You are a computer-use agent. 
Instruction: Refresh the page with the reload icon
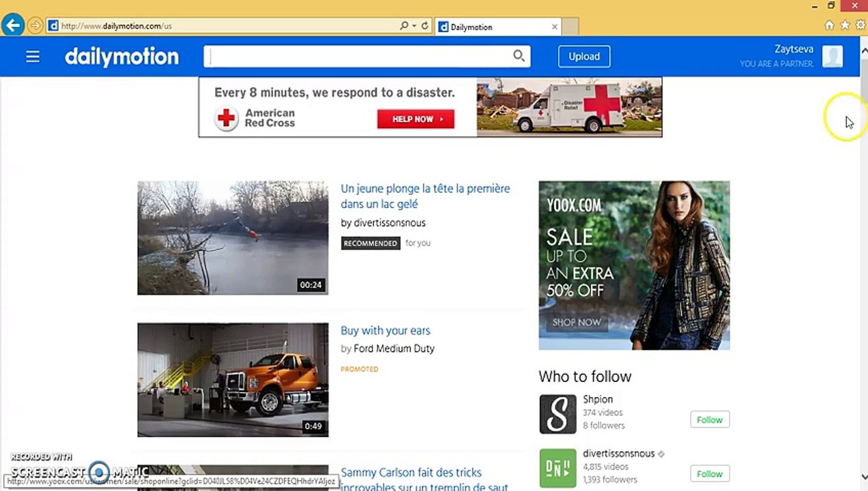[424, 26]
